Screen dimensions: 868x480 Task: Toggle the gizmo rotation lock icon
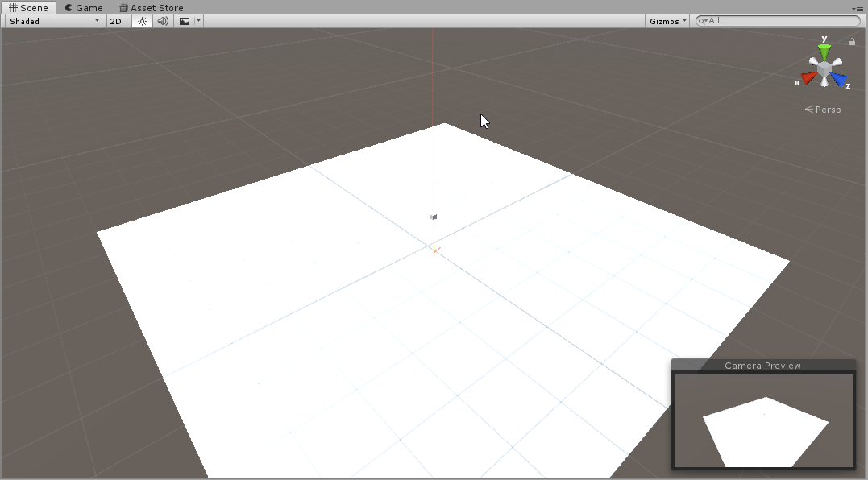tap(852, 41)
